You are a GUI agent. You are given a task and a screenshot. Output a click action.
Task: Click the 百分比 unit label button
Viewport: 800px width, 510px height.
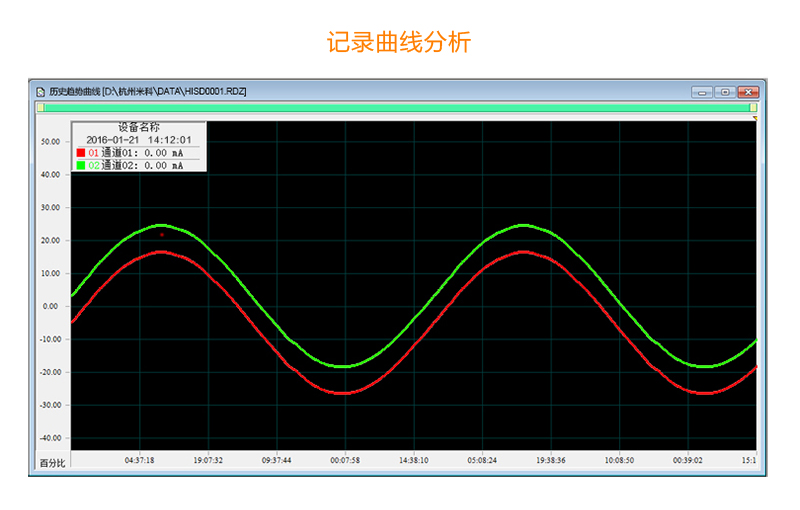tap(51, 462)
